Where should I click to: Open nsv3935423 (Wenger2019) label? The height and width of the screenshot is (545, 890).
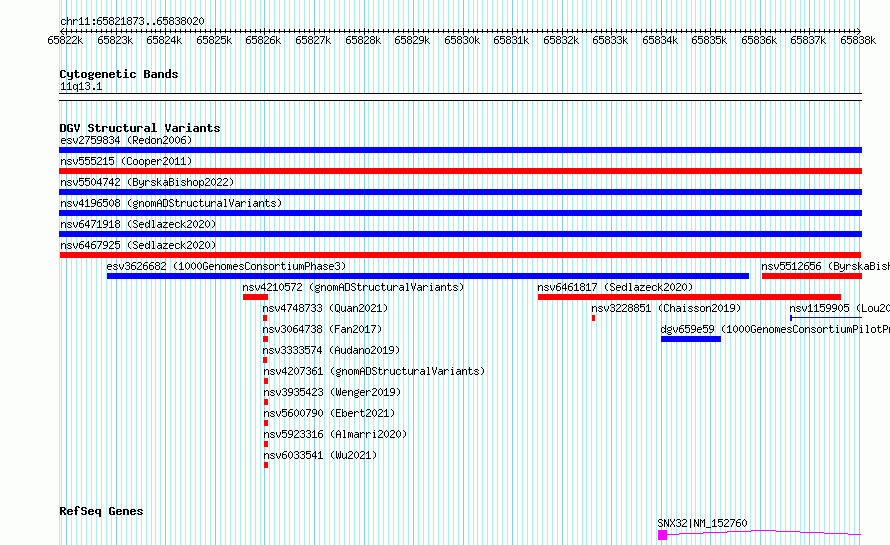332,392
